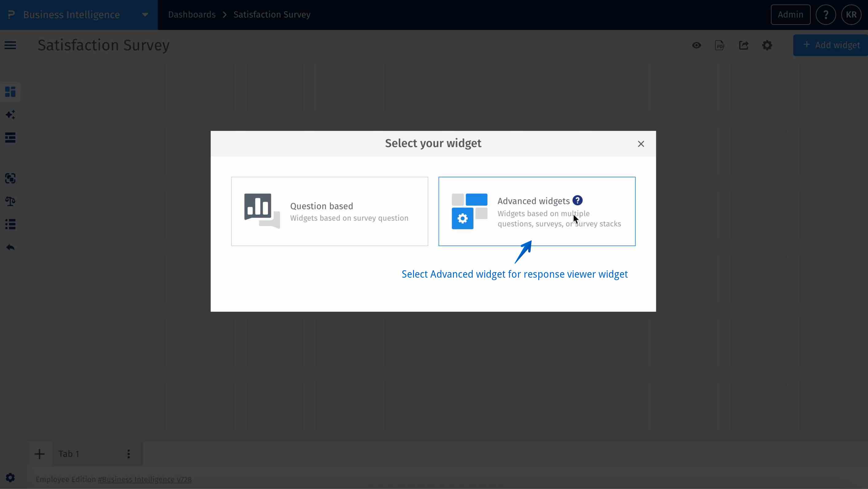
Task: Open the layout list panel in sidebar
Action: (10, 138)
